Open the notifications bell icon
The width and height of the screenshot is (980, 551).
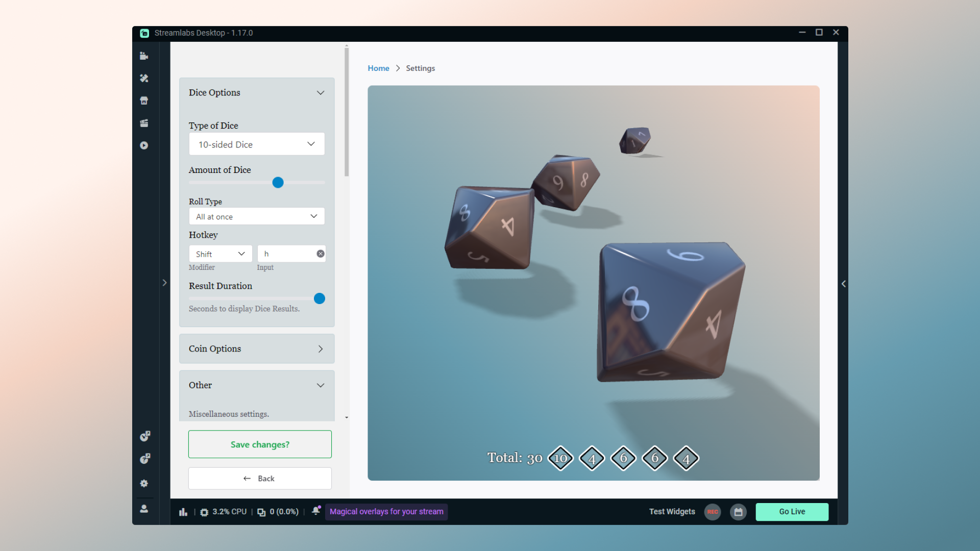(x=316, y=511)
